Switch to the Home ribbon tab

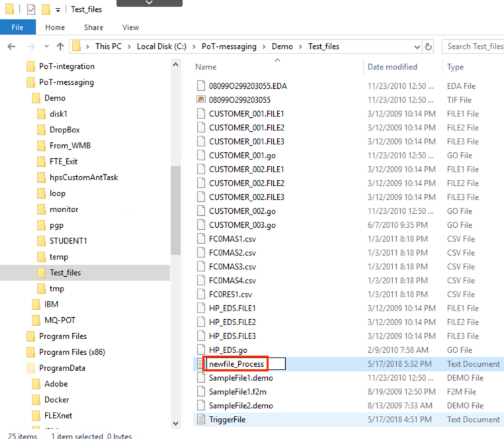[55, 27]
